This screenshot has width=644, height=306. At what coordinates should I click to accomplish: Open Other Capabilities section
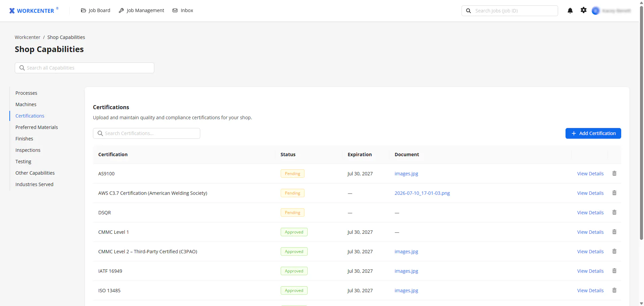tap(35, 173)
